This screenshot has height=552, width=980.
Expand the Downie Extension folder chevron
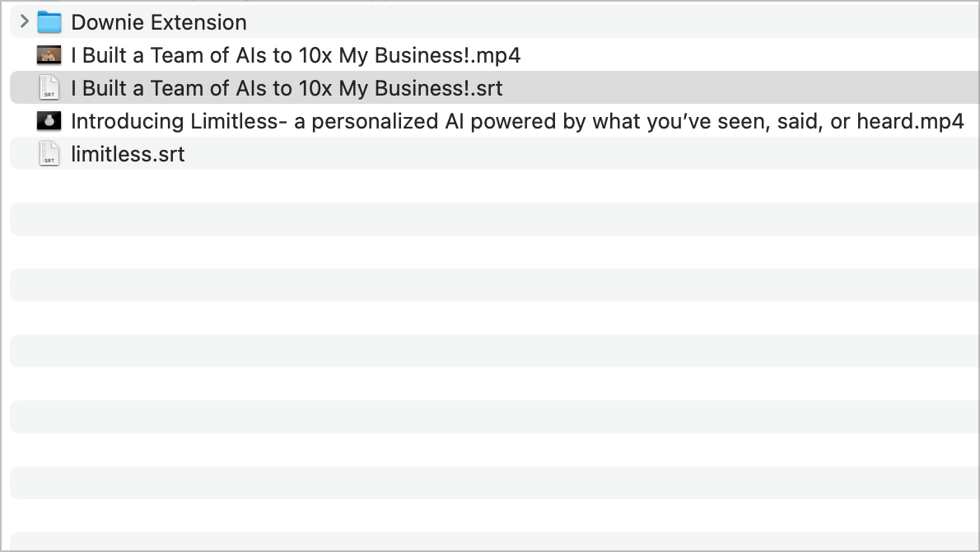25,22
